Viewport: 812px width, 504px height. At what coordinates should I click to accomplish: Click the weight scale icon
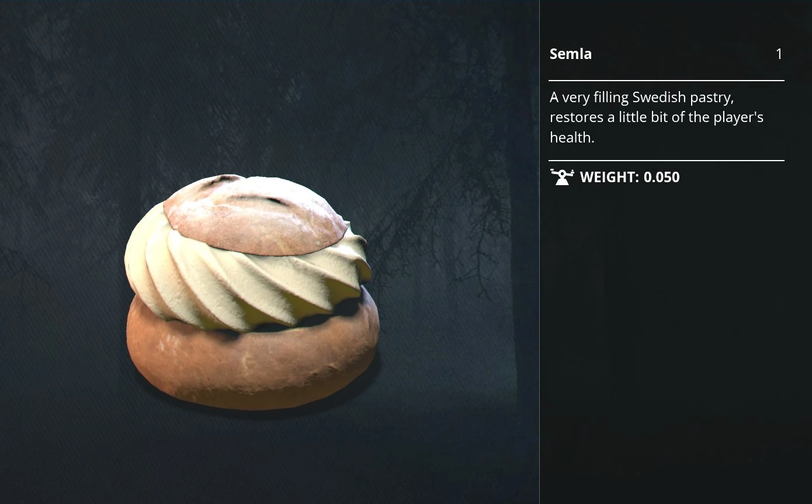(x=562, y=176)
